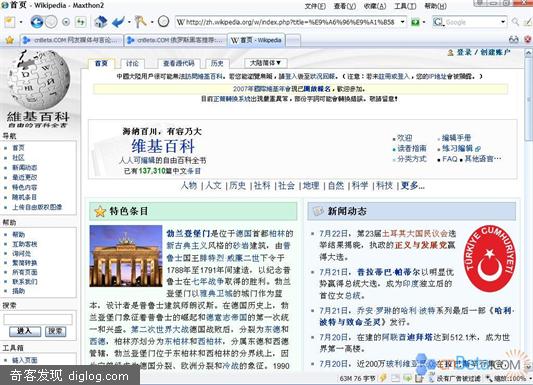Viewport: 533px width, 385px height.
Task: Click the binoculars icon on tab bar
Action: point(514,40)
